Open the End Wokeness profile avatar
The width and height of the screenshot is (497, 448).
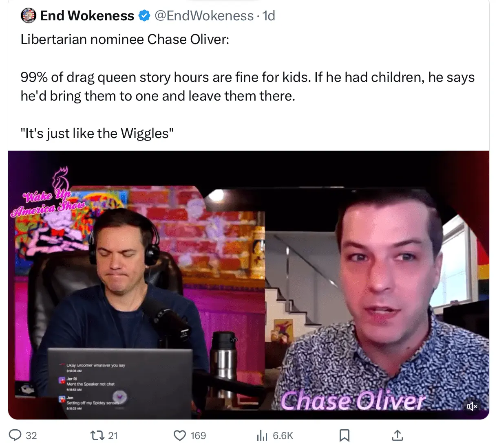coord(28,15)
